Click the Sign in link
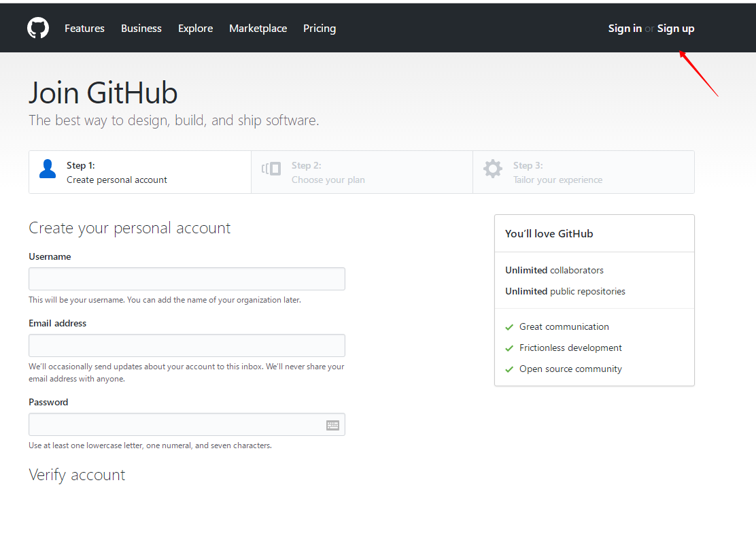The height and width of the screenshot is (540, 756). 625,29
